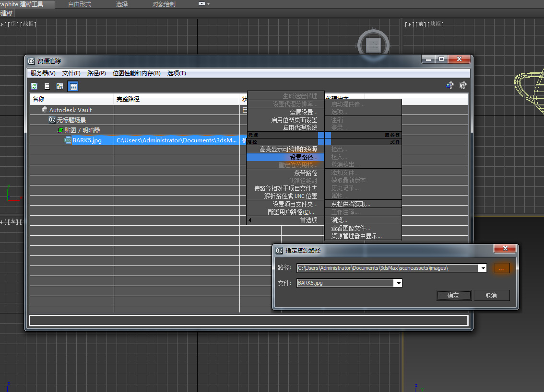Click the 确定 button

coord(453,295)
